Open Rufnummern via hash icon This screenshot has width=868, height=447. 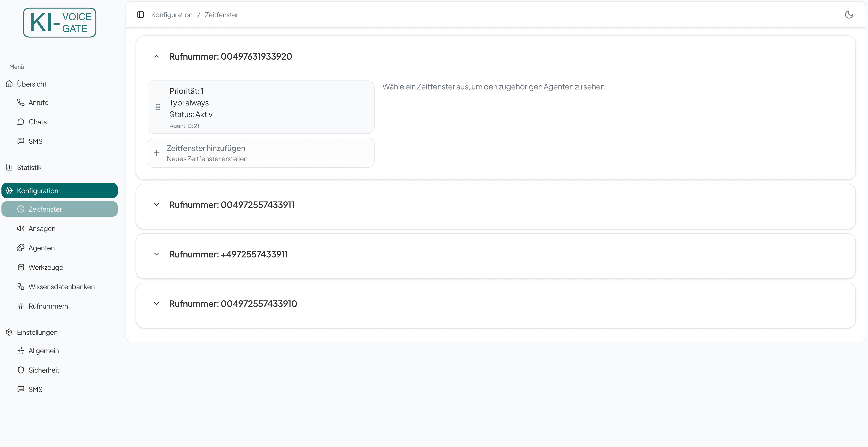pos(21,306)
